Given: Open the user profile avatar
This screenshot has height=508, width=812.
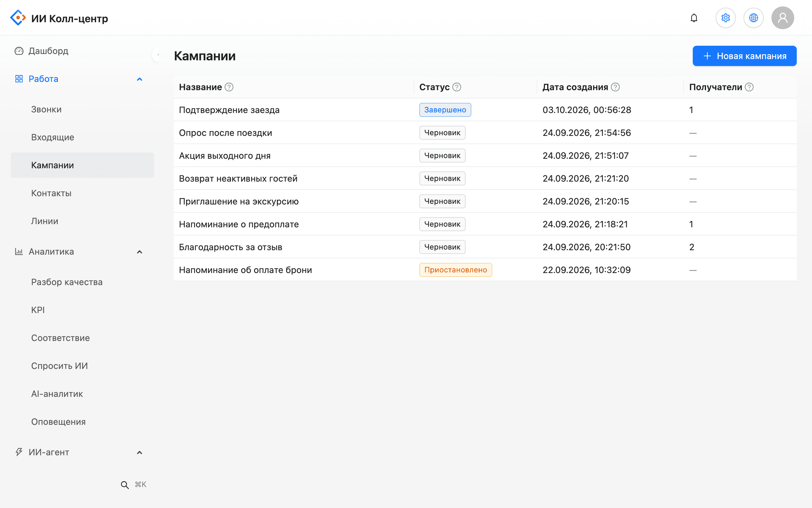Looking at the screenshot, I should click(783, 18).
